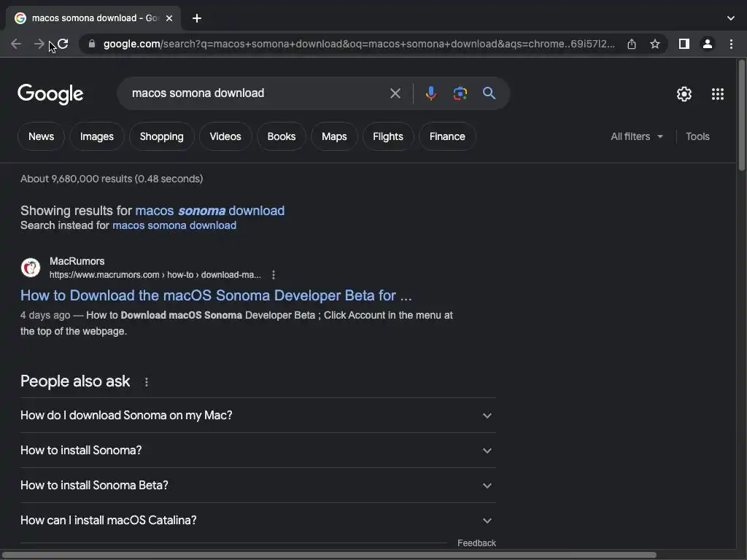Click the vertical page scrollbar
The width and height of the screenshot is (747, 560).
742,116
